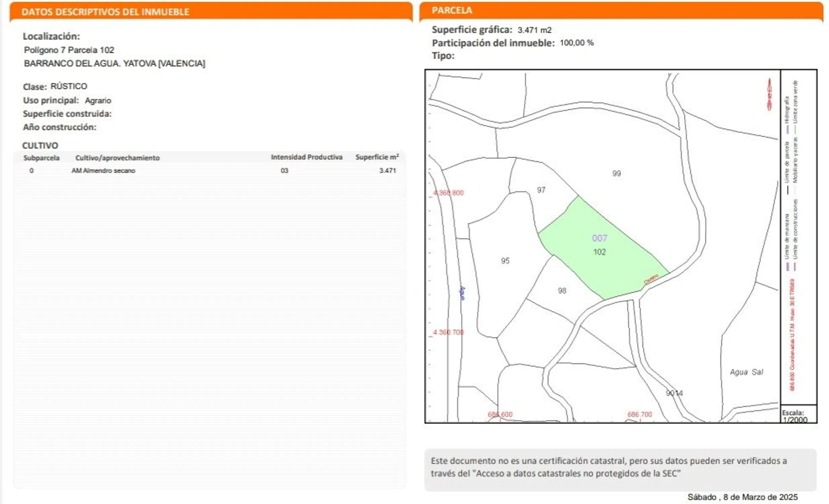Click parcel number 97 on map

[541, 190]
